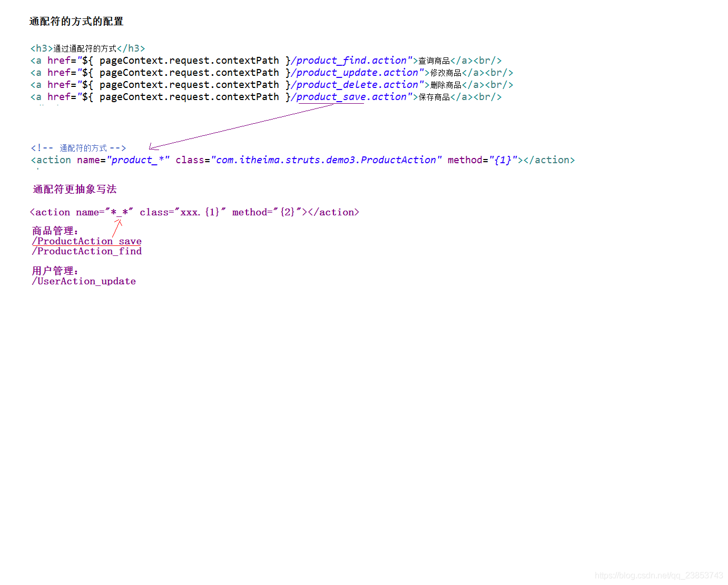The height and width of the screenshot is (585, 728).
Task: Click the product_save.action link text
Action: [x=351, y=97]
